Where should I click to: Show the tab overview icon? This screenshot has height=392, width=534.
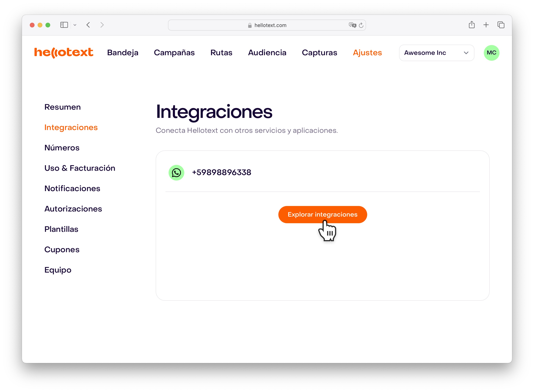501,25
